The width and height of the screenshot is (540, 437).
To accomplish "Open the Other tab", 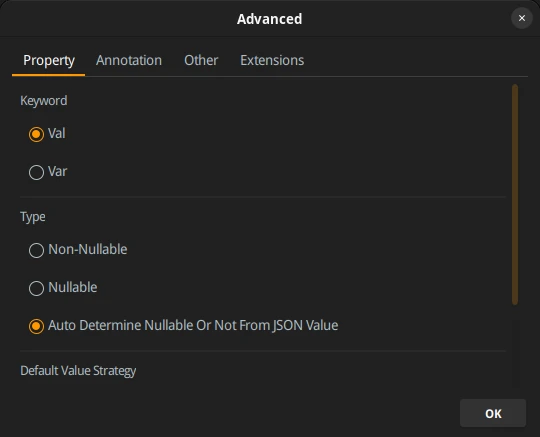I will pyautogui.click(x=201, y=61).
